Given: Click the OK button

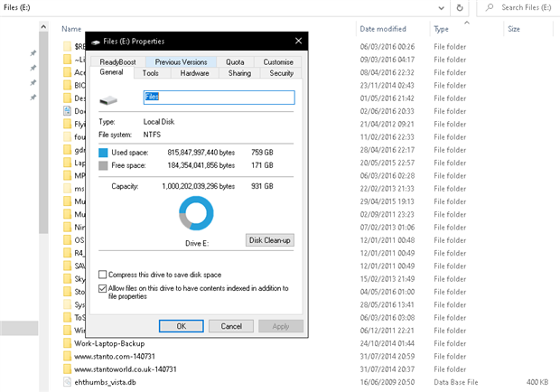Looking at the screenshot, I should pos(181,326).
